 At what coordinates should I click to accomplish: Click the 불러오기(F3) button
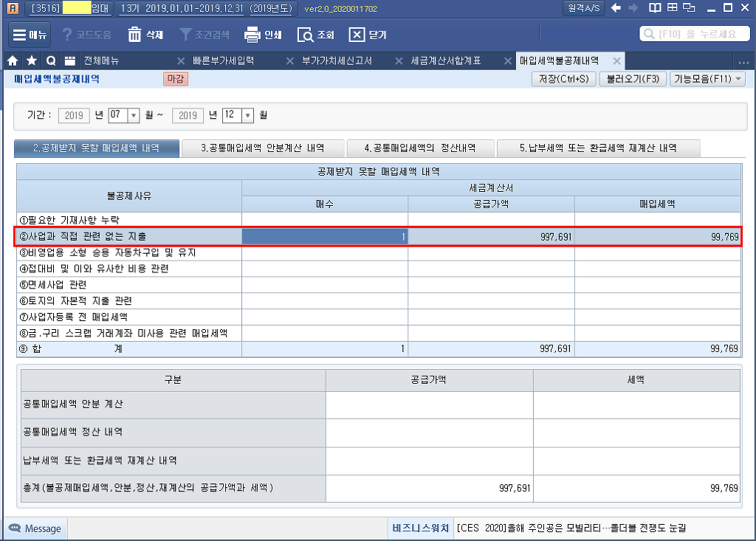[x=633, y=78]
